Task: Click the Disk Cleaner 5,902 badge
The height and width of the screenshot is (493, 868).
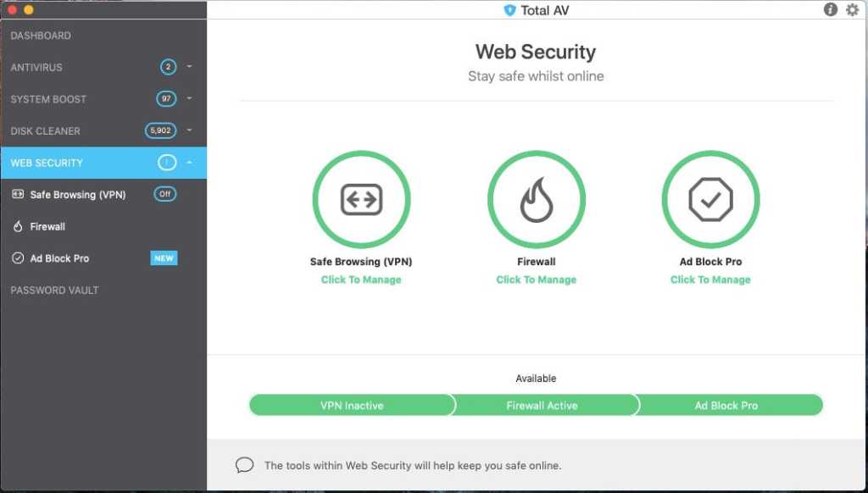Action: coord(160,130)
